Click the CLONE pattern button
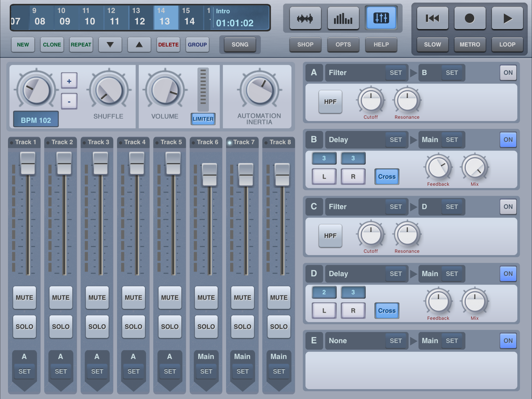This screenshot has height=399, width=532. click(52, 45)
